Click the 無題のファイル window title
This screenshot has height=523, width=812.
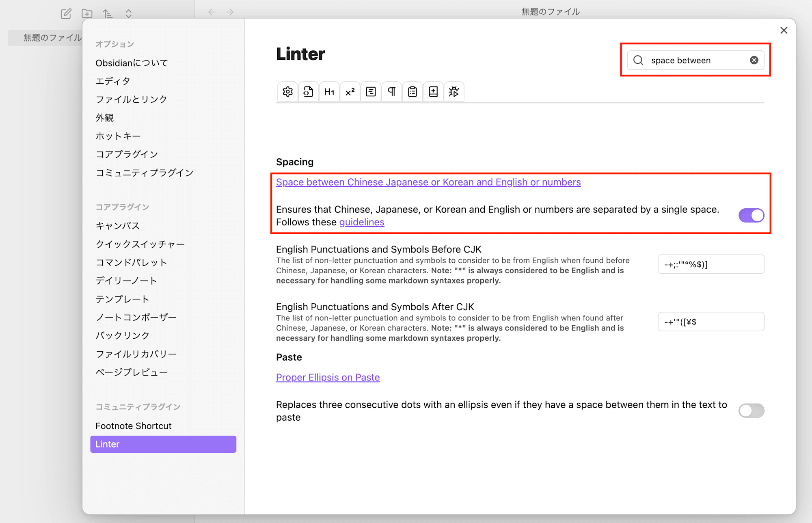[x=551, y=12]
